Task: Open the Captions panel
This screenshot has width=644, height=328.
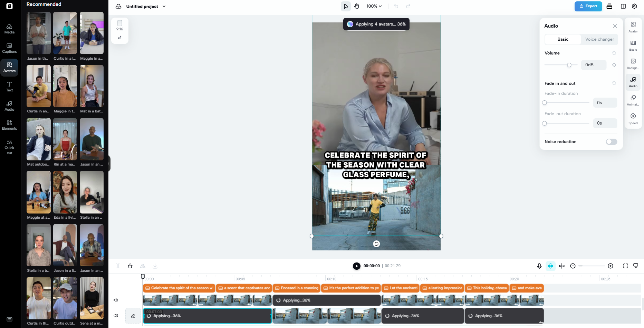Action: point(9,48)
